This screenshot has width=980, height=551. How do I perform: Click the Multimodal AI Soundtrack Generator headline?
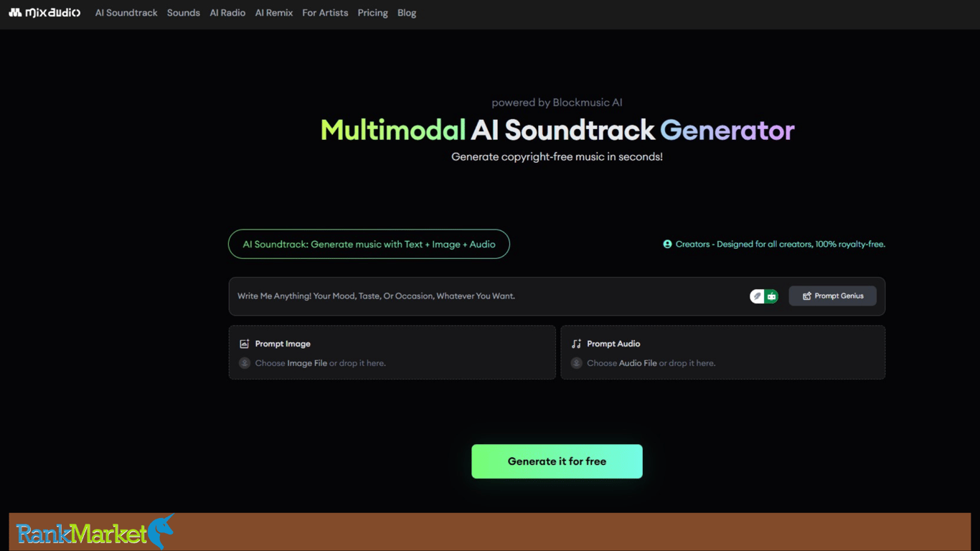557,130
